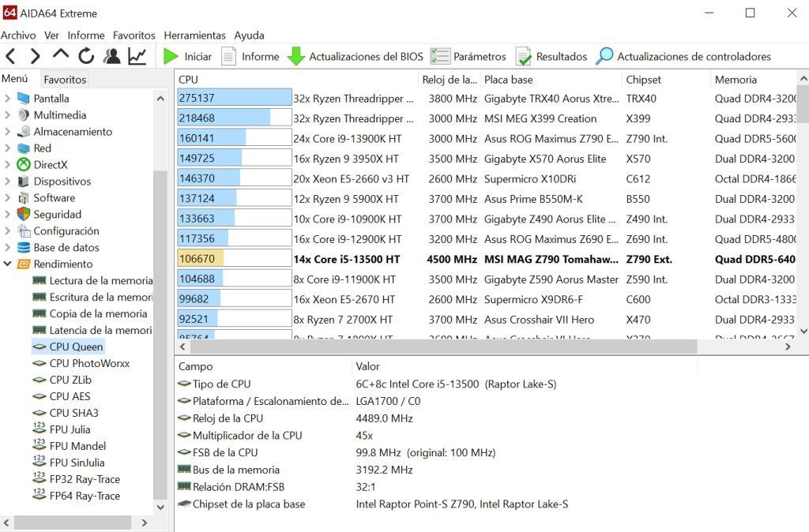Screen dimensions: 809x532
Task: Expand the Software tree node
Action: click(x=7, y=197)
